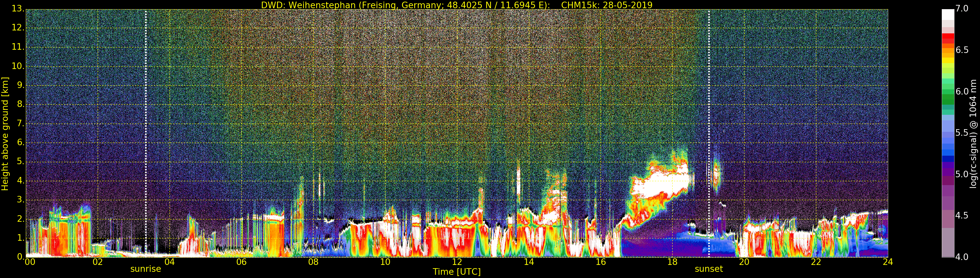Image resolution: width=980 pixels, height=278 pixels.
Task: Select the 'Time [UTC]' axis title
Action: [x=457, y=272]
